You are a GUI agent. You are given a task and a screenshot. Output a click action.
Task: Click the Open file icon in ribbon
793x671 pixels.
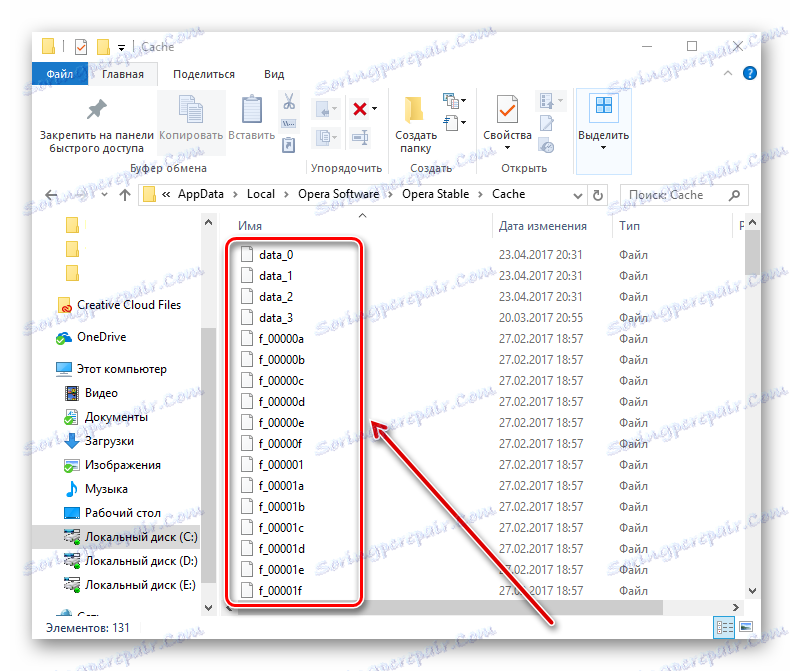[x=546, y=101]
